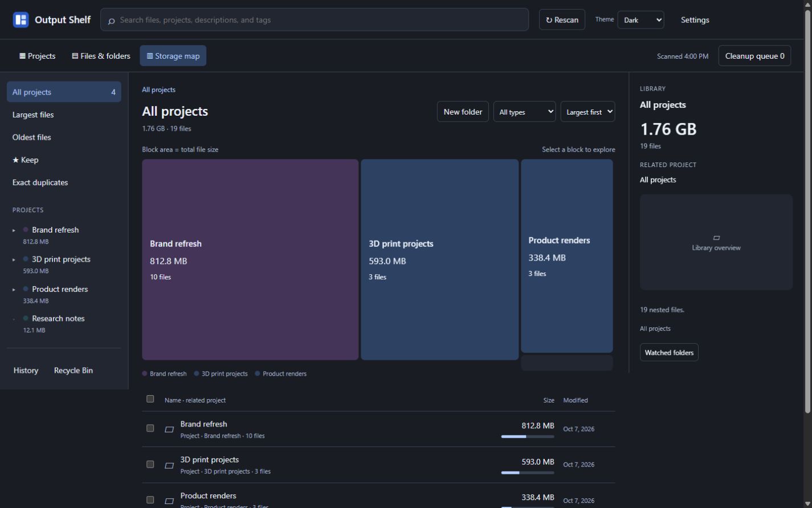
Task: Open the Recycle Bin
Action: pos(74,371)
